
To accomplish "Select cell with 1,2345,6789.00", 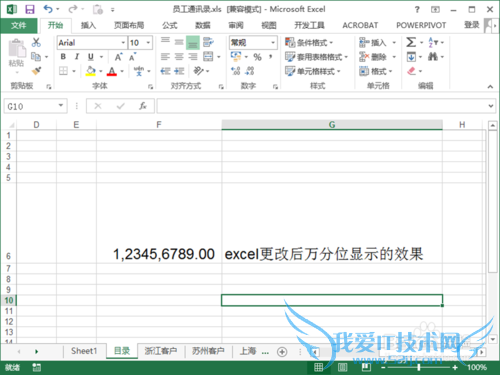I will (x=159, y=223).
